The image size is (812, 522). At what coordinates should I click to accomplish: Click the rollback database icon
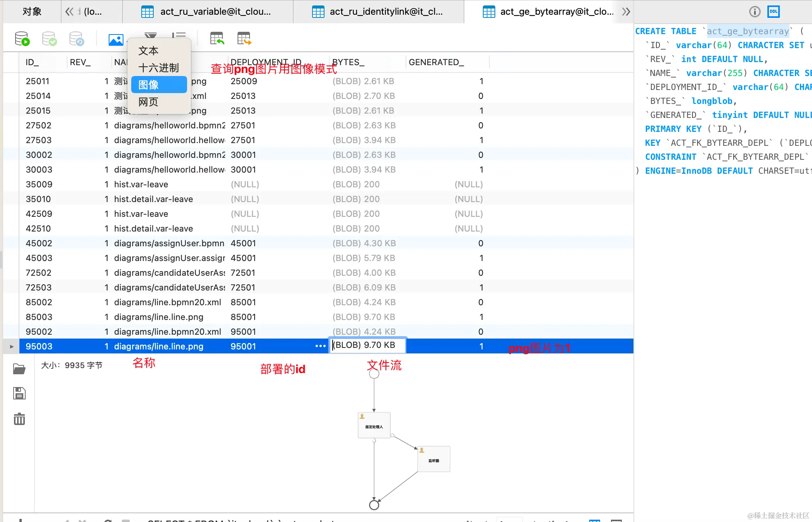(76, 39)
